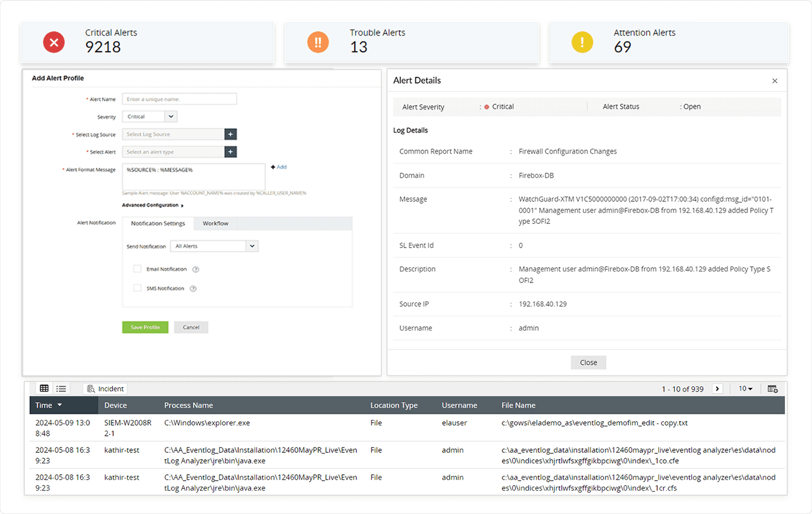Click inside the Alert Name input field

179,98
